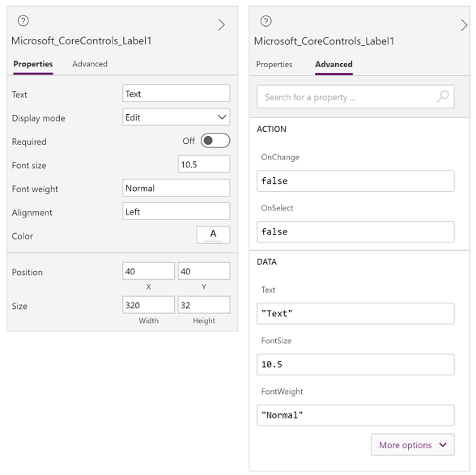Click the OnChange formula field

click(355, 181)
